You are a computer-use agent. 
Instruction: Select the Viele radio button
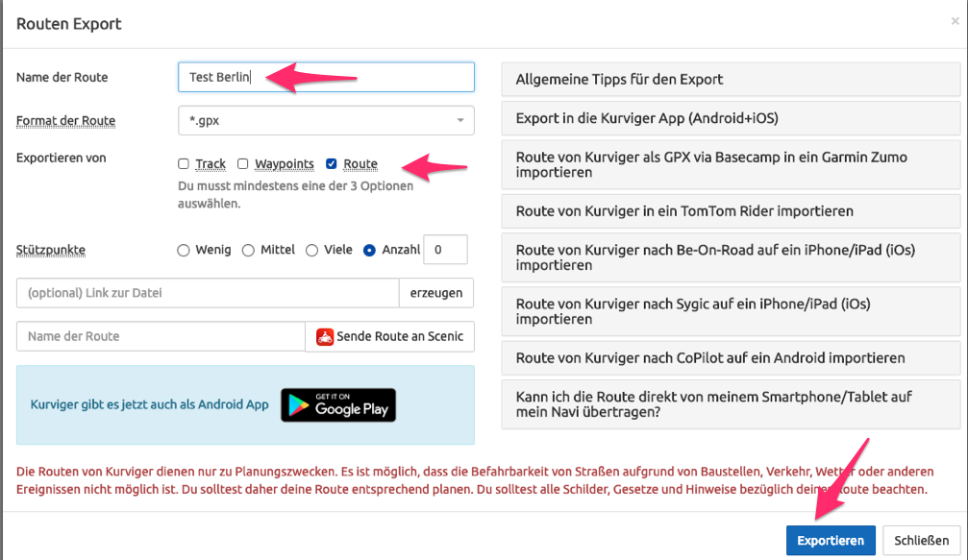pos(311,250)
